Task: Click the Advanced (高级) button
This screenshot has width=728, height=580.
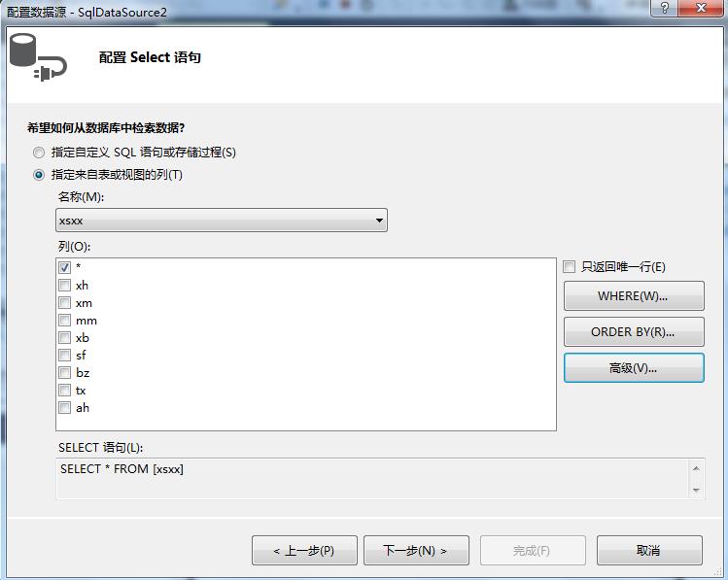Action: (633, 368)
